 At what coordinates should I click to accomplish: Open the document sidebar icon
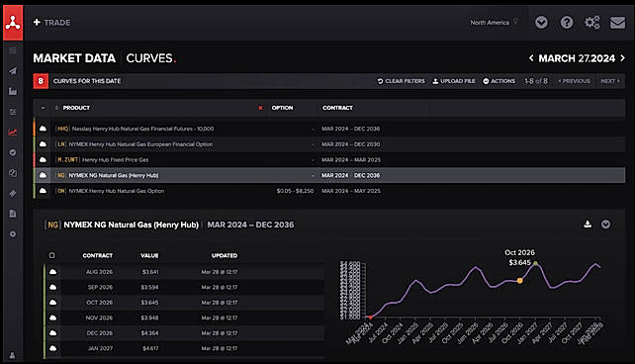coord(13,214)
